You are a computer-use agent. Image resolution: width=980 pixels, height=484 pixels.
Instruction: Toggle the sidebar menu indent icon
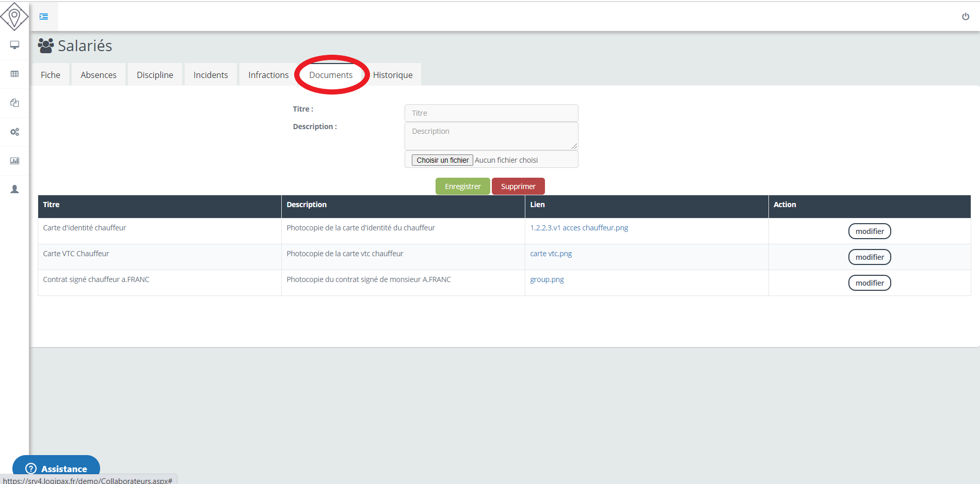(x=44, y=17)
